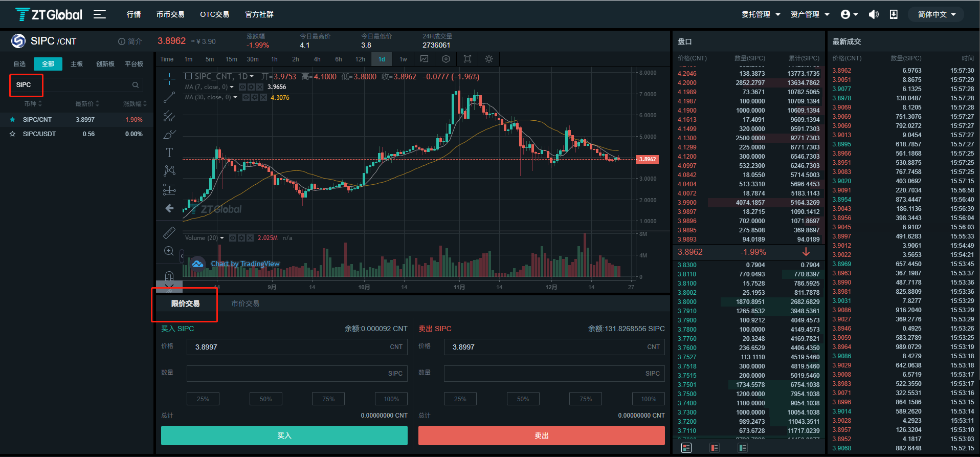Select the ruler measure tool
This screenshot has height=457, width=980.
click(169, 233)
